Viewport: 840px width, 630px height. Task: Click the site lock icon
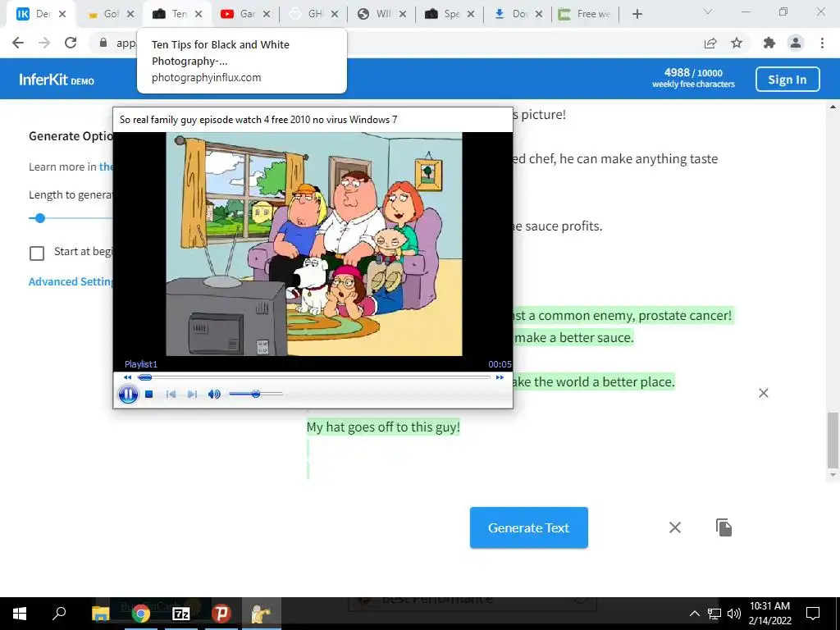pos(103,43)
